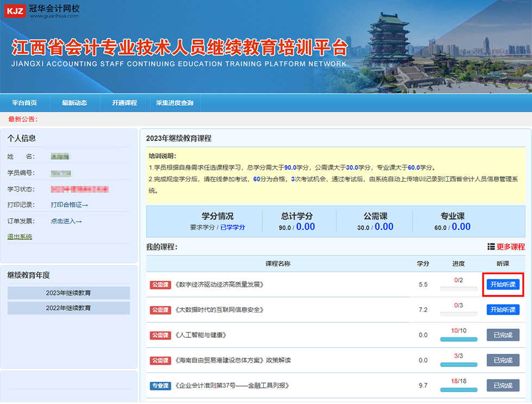Start listening to 数字经济驱动经济高质量发展 course
532x404 pixels.
tap(503, 285)
